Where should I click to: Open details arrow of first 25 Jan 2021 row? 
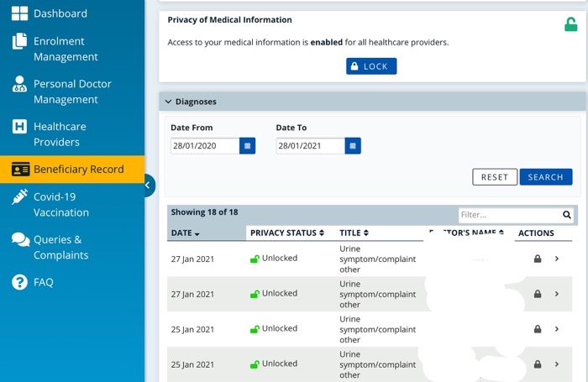557,329
